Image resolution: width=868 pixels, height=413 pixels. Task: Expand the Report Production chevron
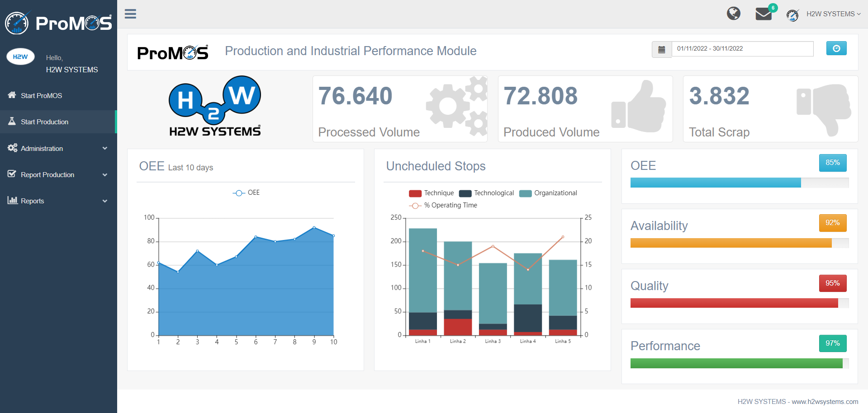coord(105,175)
